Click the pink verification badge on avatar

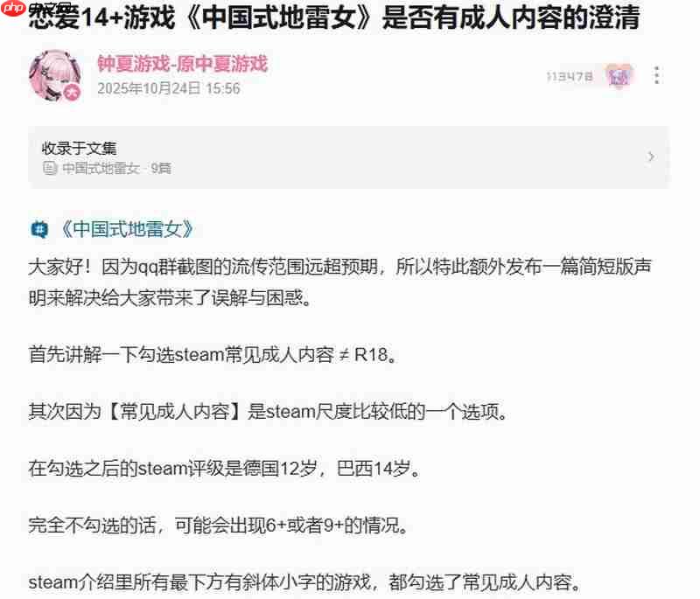click(x=72, y=93)
